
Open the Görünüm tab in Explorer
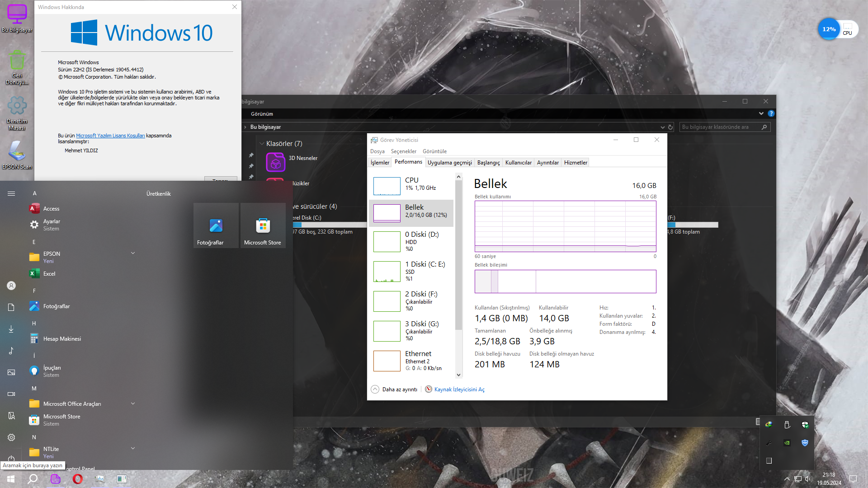click(x=262, y=114)
